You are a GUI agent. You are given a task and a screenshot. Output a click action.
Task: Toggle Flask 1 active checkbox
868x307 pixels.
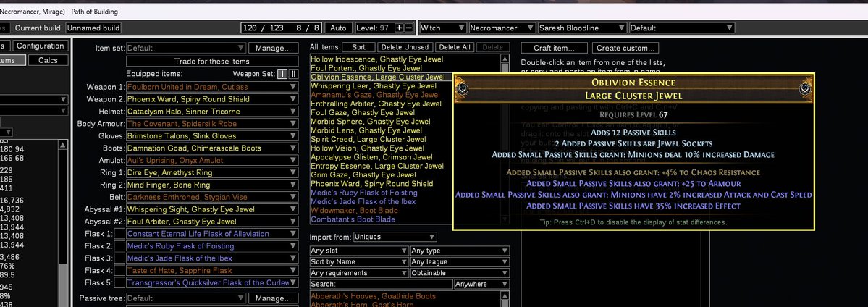point(119,234)
